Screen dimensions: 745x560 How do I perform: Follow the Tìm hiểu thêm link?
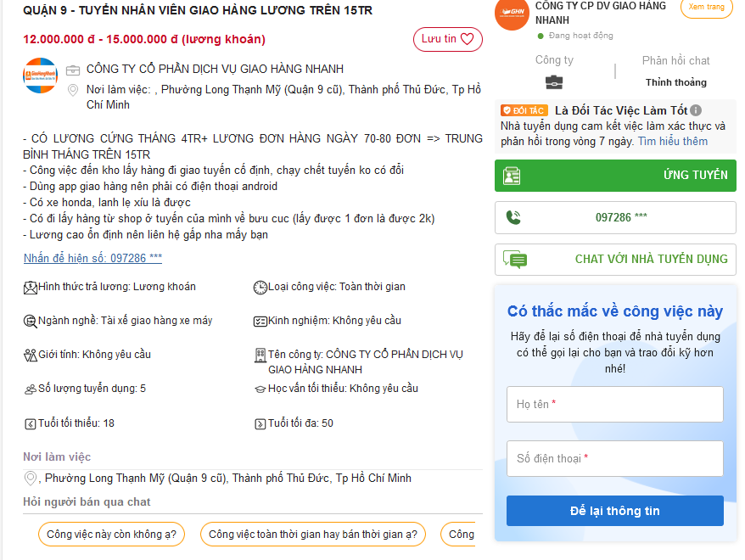point(672,142)
